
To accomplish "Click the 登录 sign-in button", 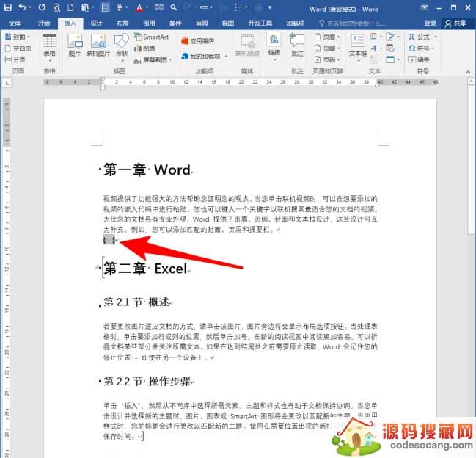I will coord(430,23).
